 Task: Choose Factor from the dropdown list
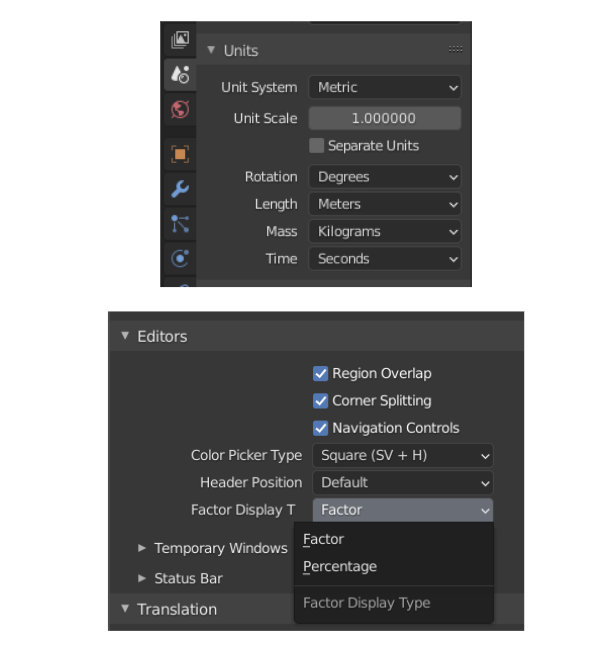(393, 539)
